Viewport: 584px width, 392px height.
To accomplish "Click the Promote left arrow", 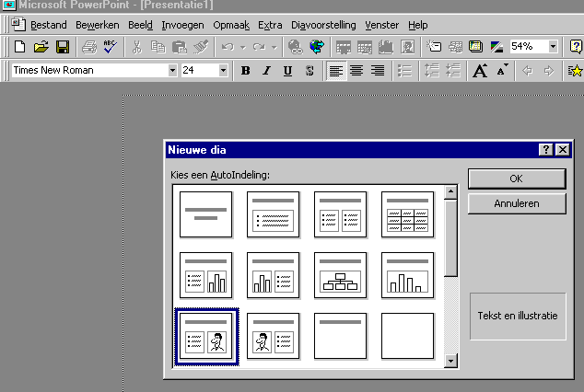I will coord(527,70).
